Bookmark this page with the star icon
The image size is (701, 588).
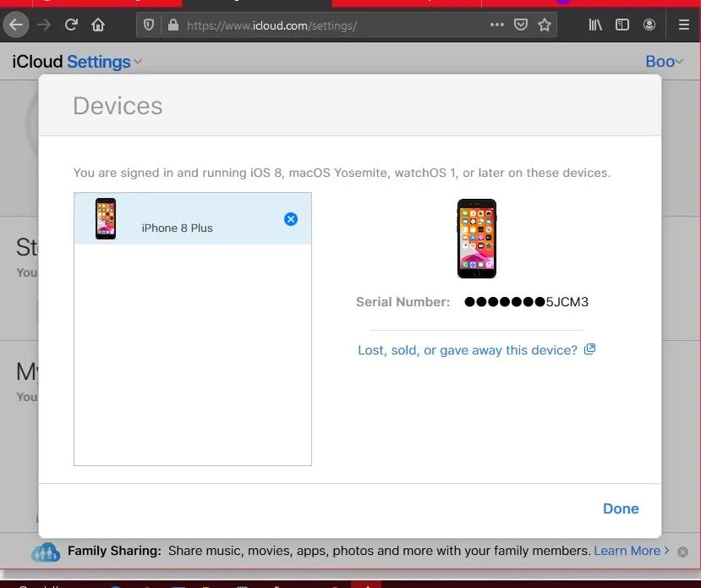tap(545, 25)
